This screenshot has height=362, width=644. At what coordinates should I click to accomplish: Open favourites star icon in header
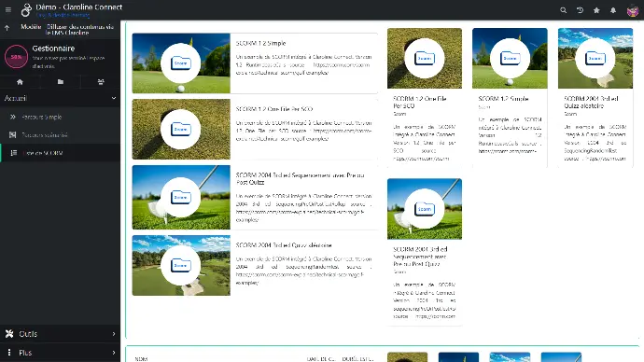(x=596, y=10)
